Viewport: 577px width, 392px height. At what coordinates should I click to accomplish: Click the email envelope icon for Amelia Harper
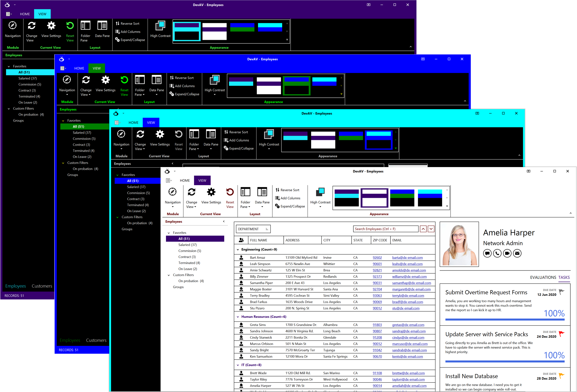pos(517,253)
